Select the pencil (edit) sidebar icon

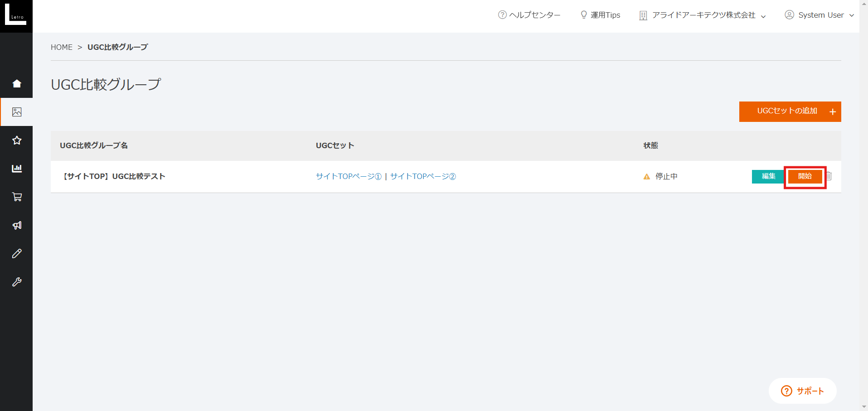coord(16,253)
